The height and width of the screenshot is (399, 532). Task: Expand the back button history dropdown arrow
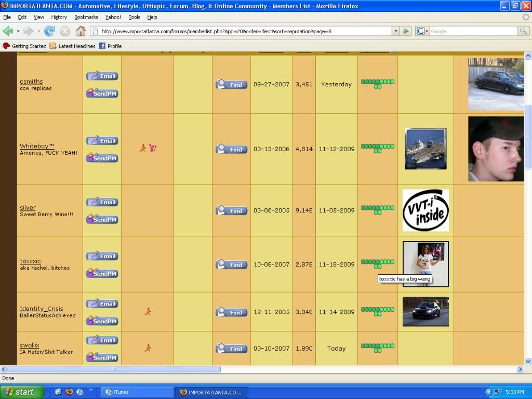pyautogui.click(x=18, y=31)
